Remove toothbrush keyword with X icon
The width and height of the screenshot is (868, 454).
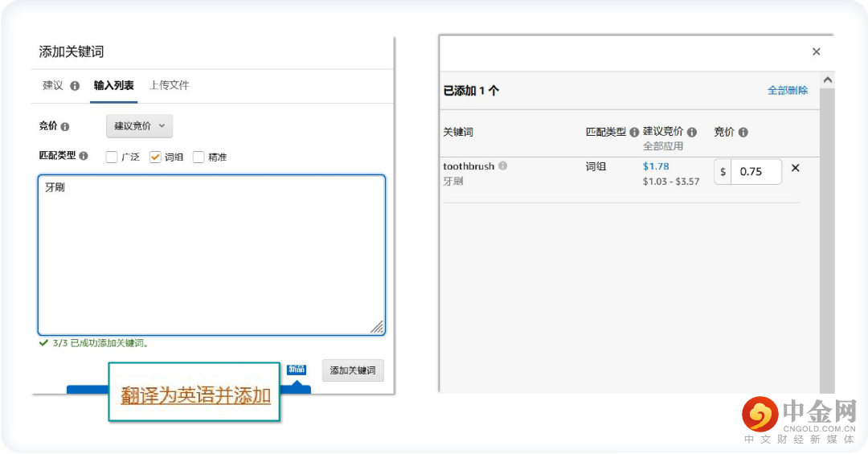(796, 169)
